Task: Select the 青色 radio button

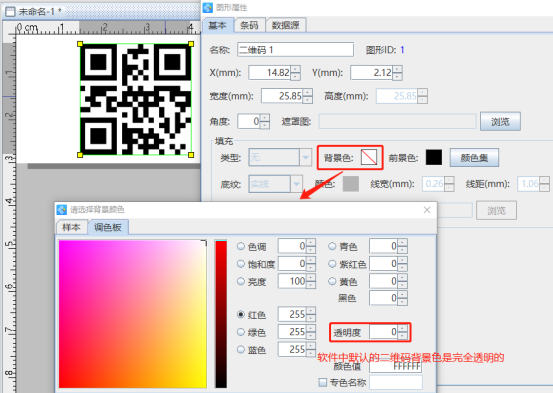Action: point(332,246)
